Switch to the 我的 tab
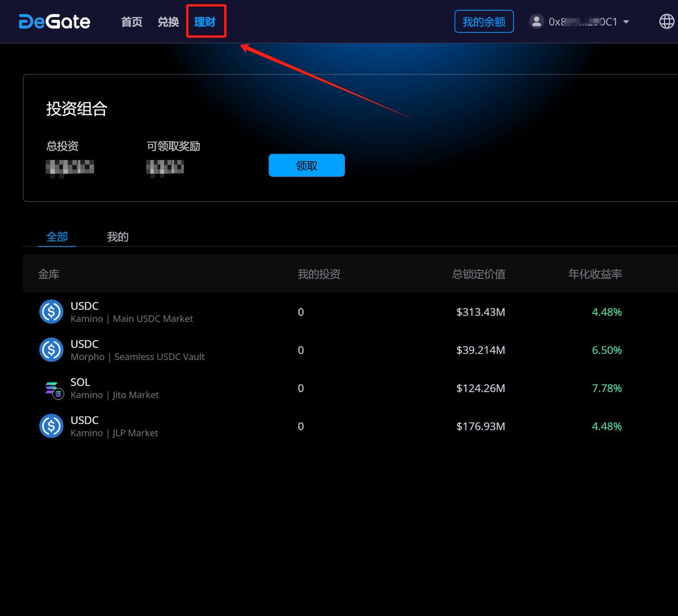Image resolution: width=678 pixels, height=616 pixels. pyautogui.click(x=118, y=237)
